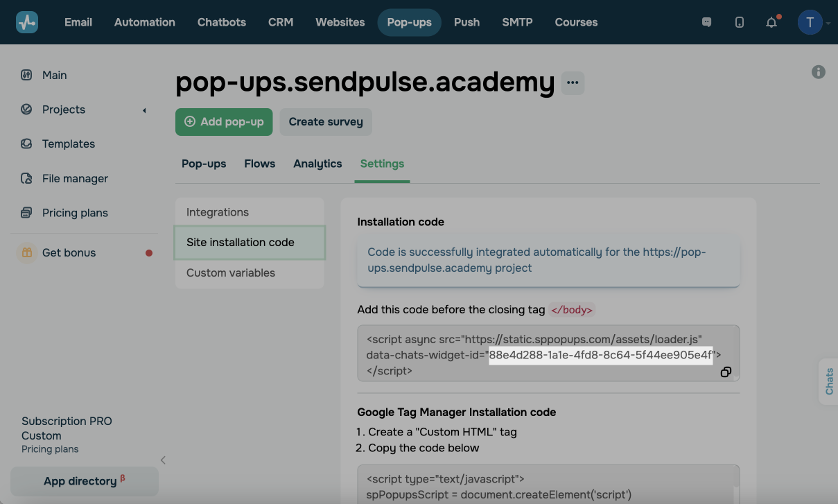
Task: Open the user avatar dropdown
Action: tap(810, 22)
